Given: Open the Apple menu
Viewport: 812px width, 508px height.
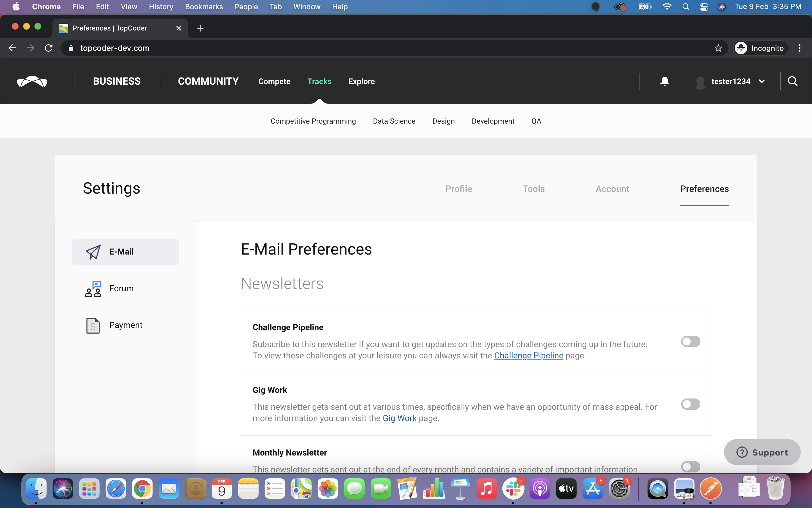Looking at the screenshot, I should pos(16,7).
